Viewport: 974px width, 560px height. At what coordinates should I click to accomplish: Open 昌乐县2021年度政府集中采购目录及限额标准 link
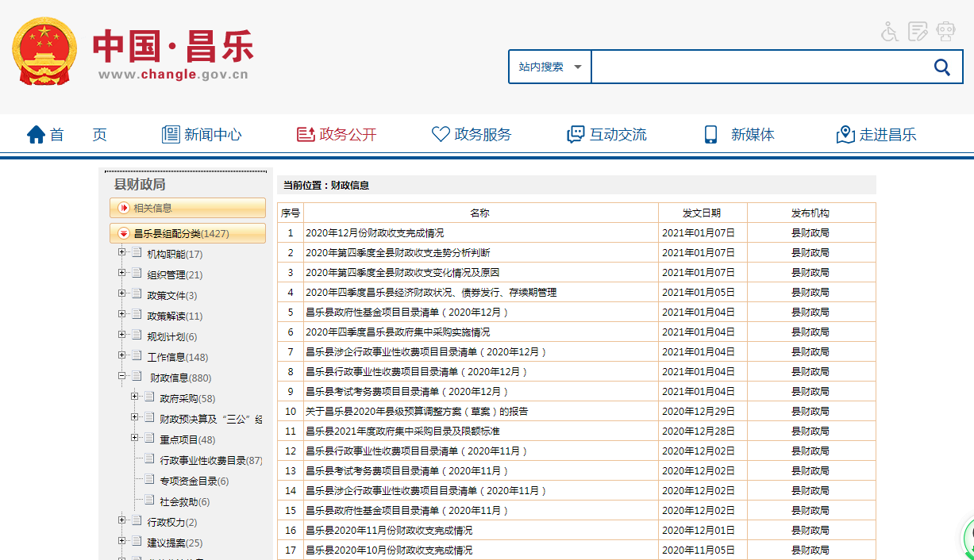[402, 432]
